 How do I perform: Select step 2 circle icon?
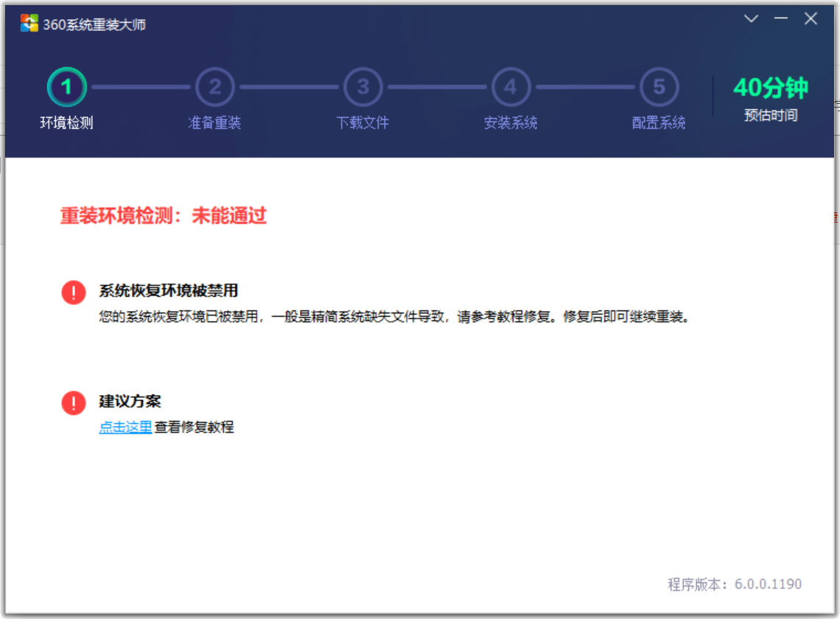215,88
